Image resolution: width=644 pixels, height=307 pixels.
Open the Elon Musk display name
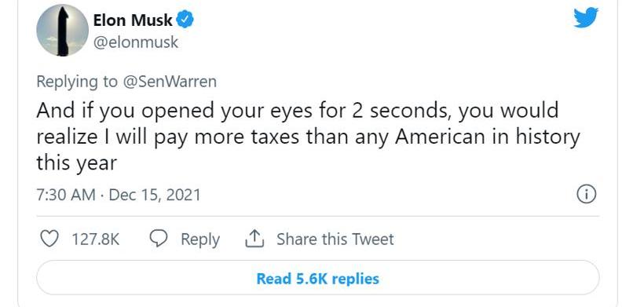[x=133, y=20]
